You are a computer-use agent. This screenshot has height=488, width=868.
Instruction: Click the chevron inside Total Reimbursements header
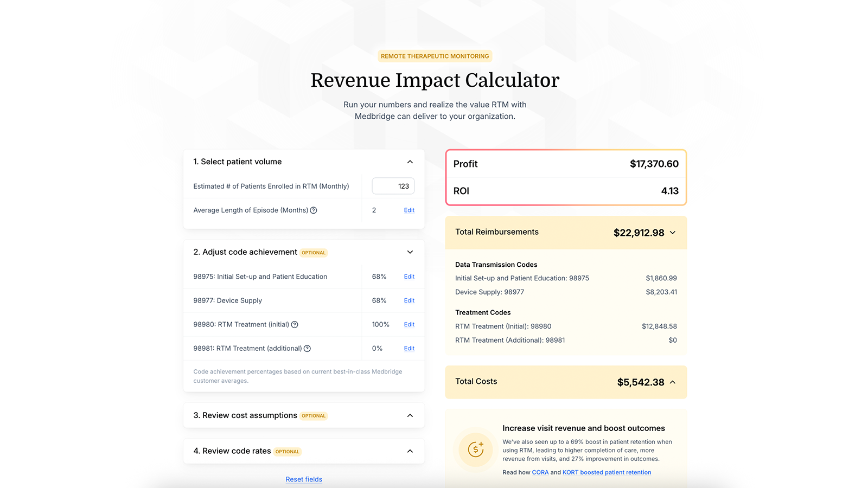tap(673, 233)
